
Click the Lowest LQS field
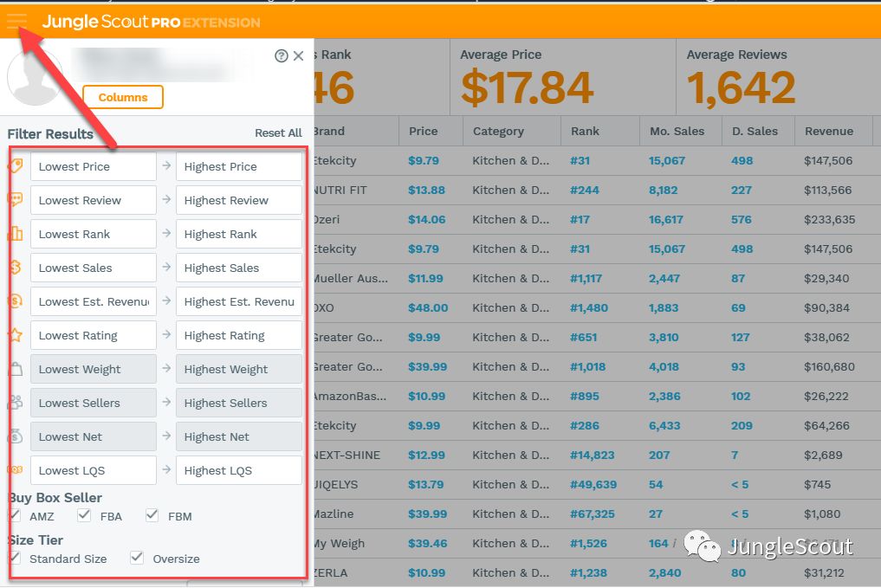pyautogui.click(x=94, y=470)
